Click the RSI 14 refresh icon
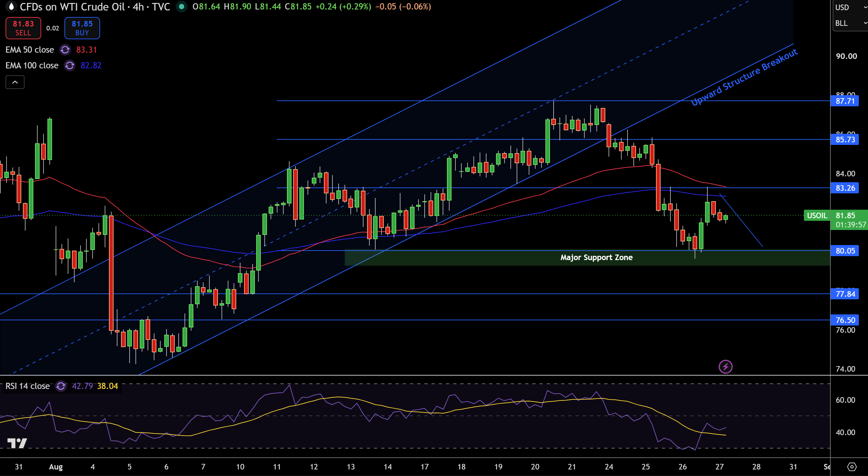Screen dimensions: 868x476 [61, 386]
